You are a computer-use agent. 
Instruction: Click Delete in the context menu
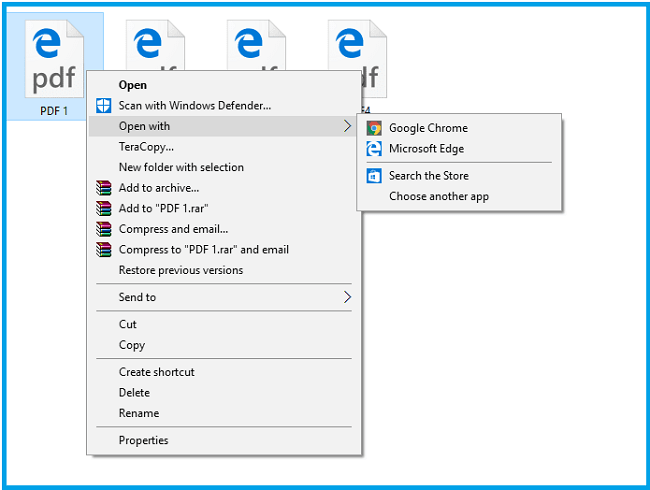(134, 393)
